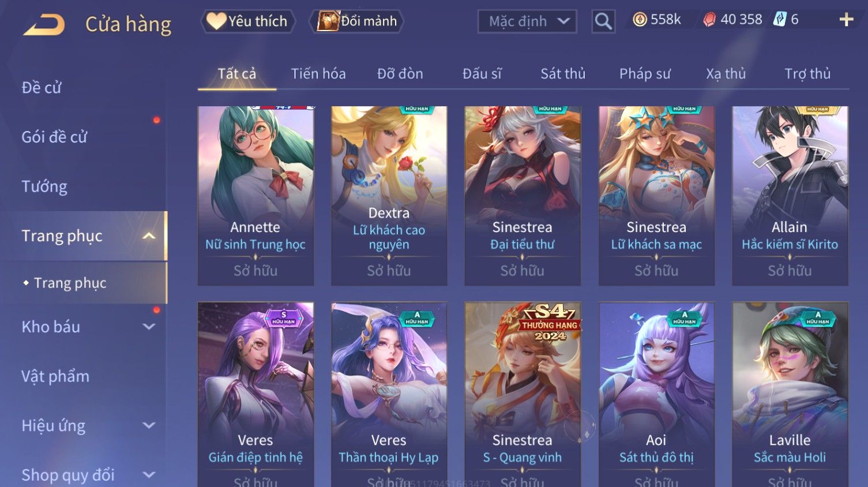
Task: Open Gói đề cử sidebar item
Action: (54, 137)
